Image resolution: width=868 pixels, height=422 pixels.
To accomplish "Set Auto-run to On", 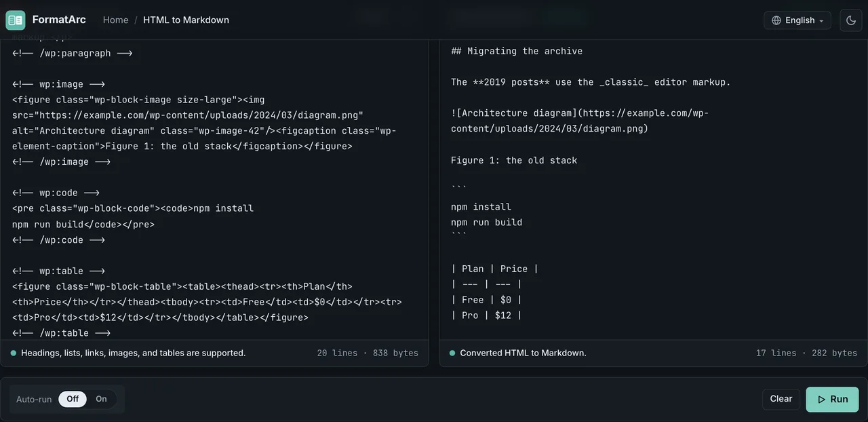I will click(101, 399).
